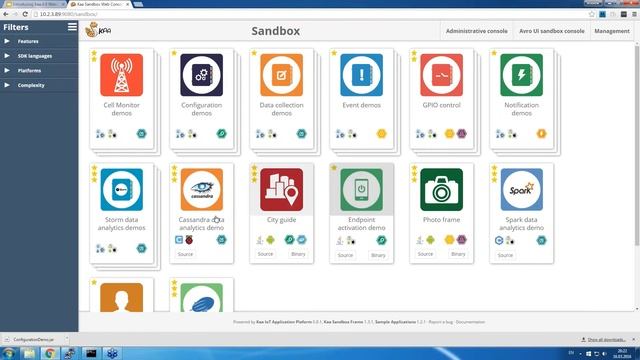The height and width of the screenshot is (360, 640).
Task: Open Photo frame camera icon
Action: coord(442,190)
